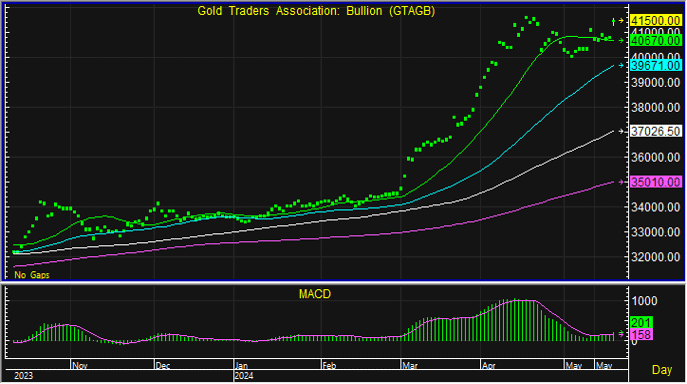Click the green 201 MACD value label

641,323
